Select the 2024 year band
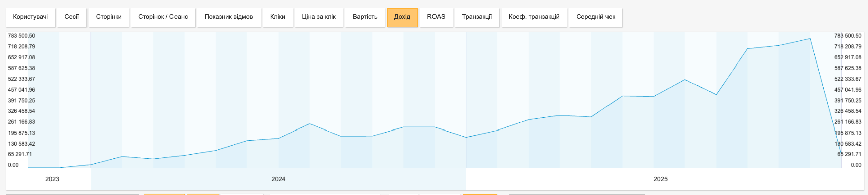The image size is (868, 195). [278, 179]
